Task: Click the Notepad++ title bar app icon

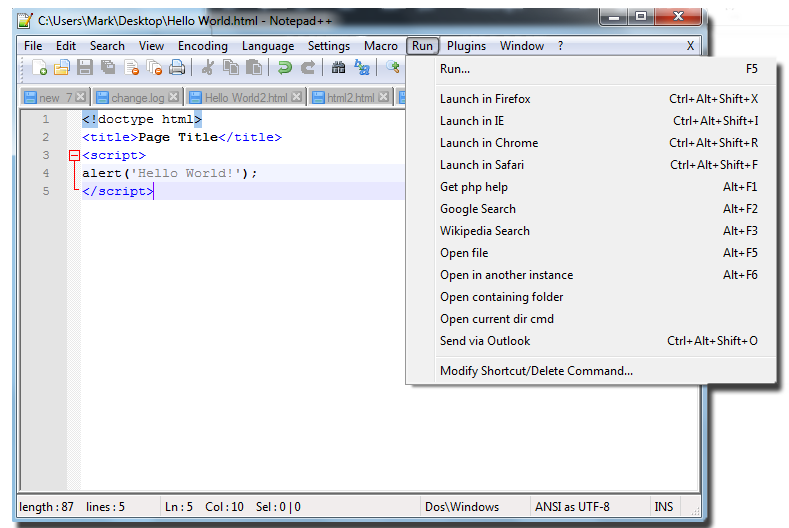Action: tap(24, 21)
